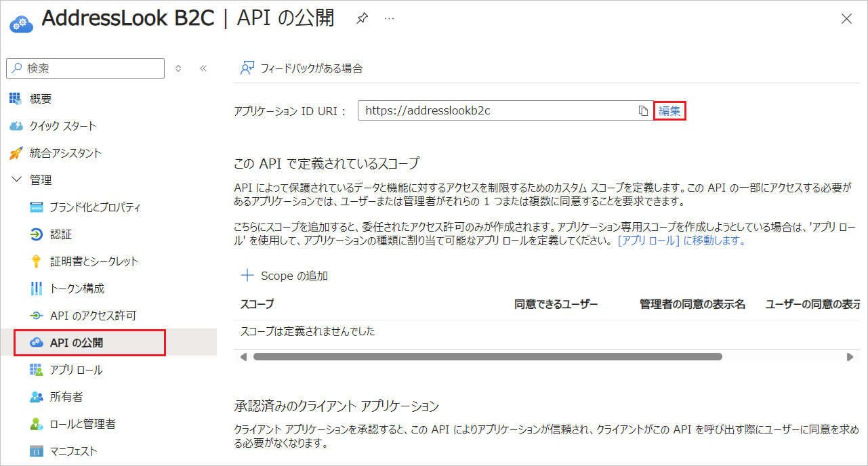Toggle sidebar expand/collapse arrows

click(x=178, y=68)
